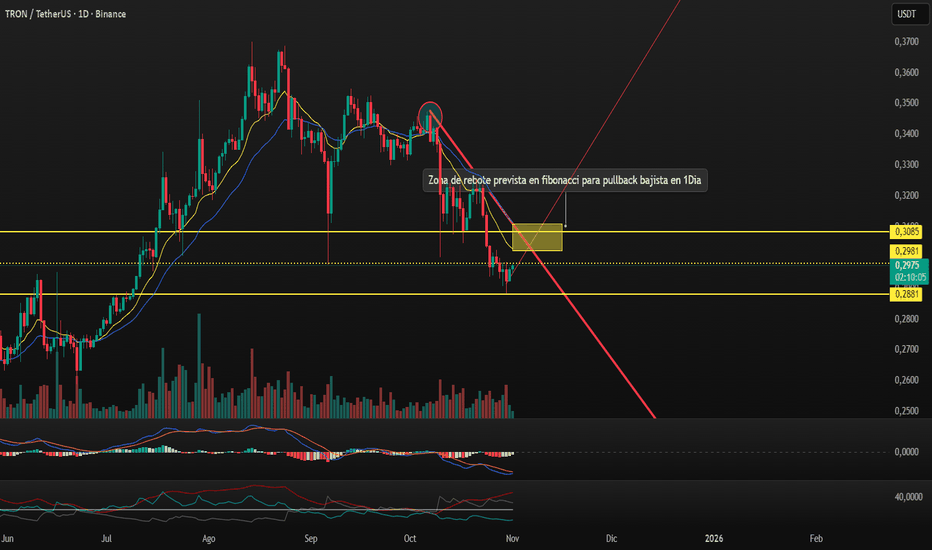
Task: Select the yellow 0,2981 price label
Action: click(906, 251)
